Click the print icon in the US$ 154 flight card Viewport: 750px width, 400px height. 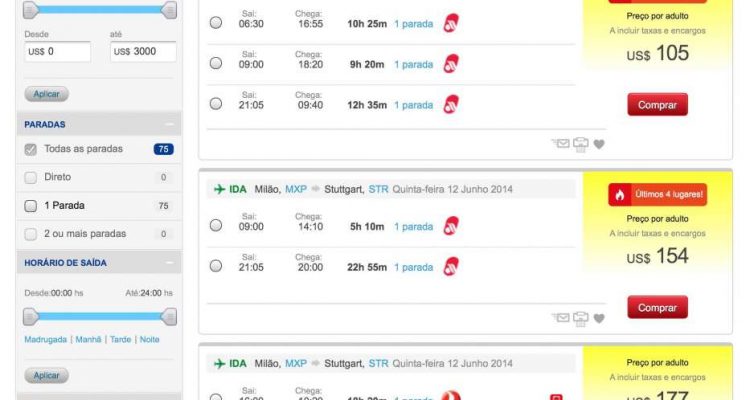pos(581,318)
